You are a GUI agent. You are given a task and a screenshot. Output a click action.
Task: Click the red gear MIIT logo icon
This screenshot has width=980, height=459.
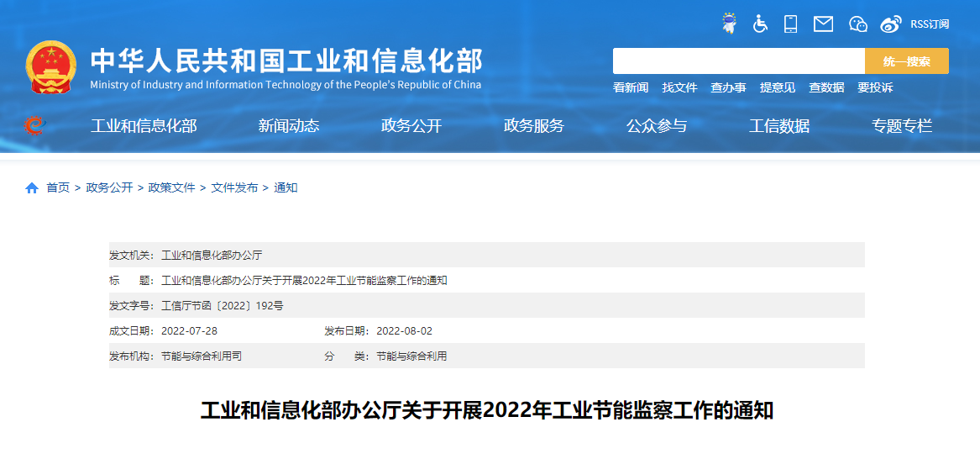pyautogui.click(x=34, y=126)
